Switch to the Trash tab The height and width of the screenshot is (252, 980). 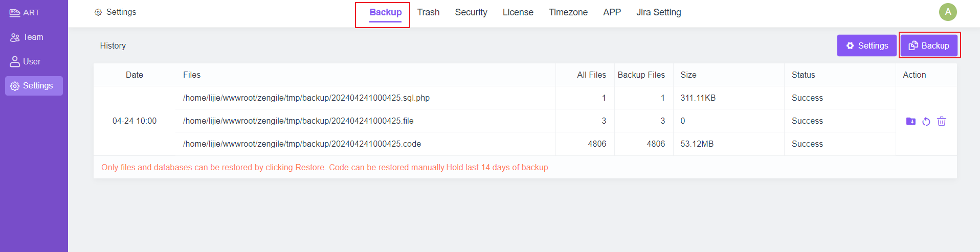(x=428, y=12)
